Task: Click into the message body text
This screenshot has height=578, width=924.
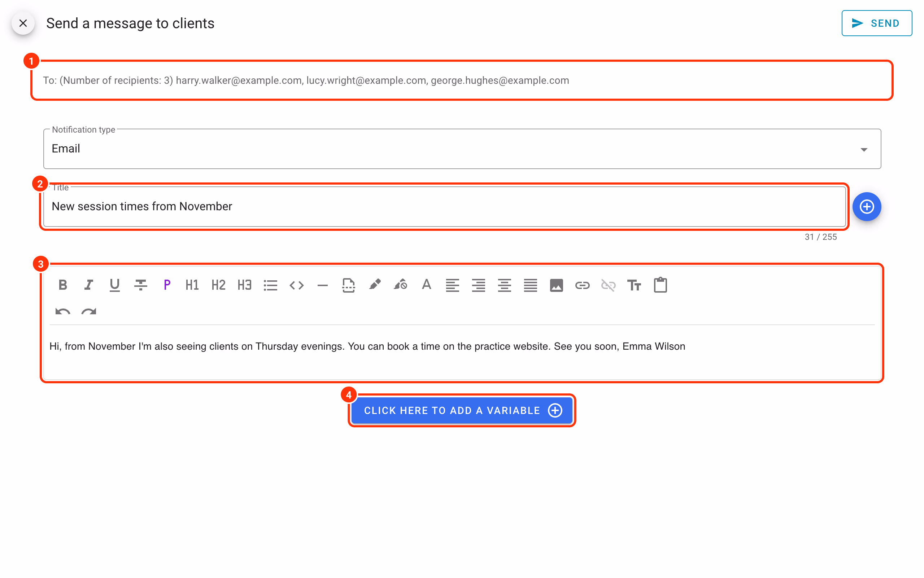Action: (x=367, y=346)
